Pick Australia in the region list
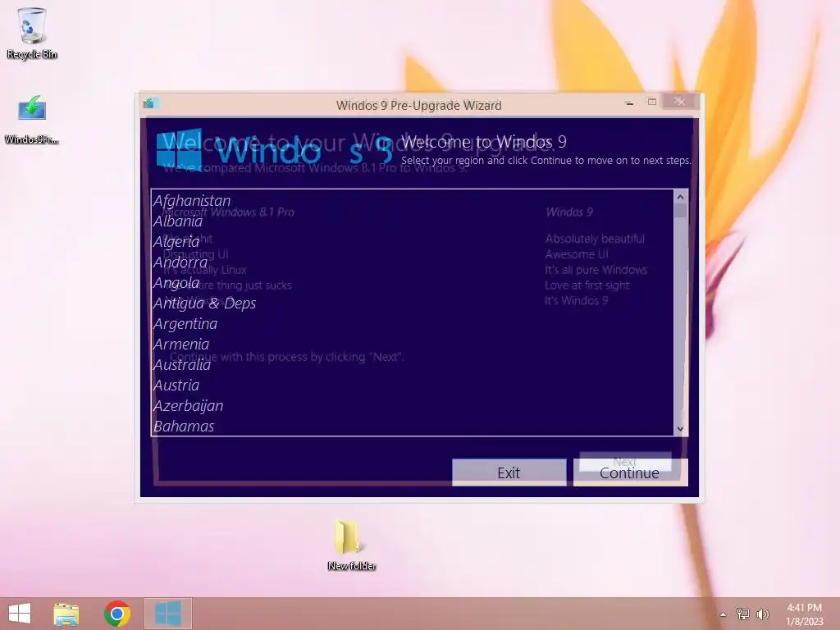Screen dimensions: 840x630 [412, 364]
